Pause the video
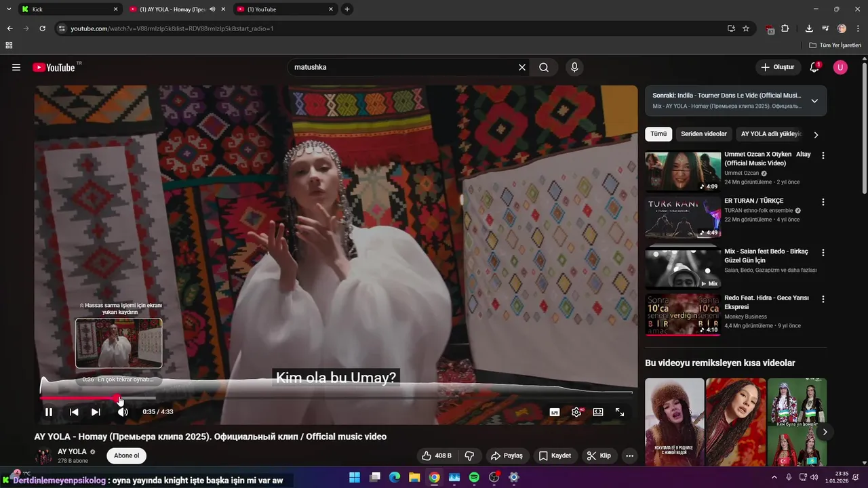 pyautogui.click(x=49, y=411)
